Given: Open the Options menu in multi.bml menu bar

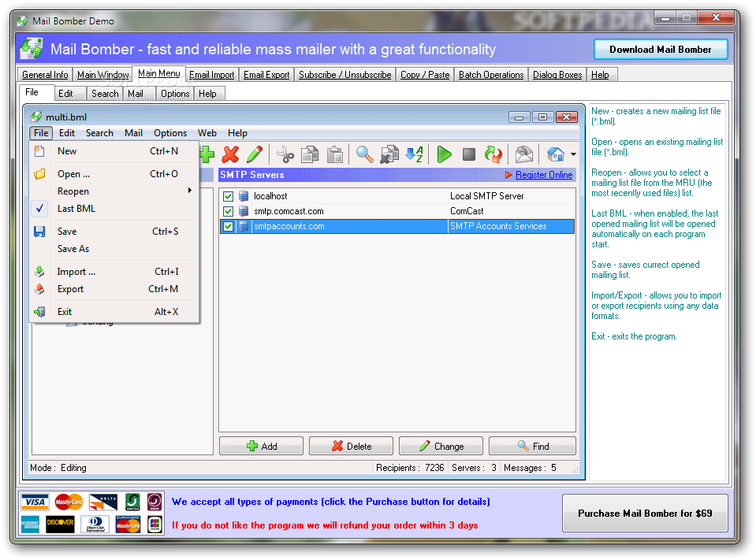Looking at the screenshot, I should pyautogui.click(x=170, y=133).
